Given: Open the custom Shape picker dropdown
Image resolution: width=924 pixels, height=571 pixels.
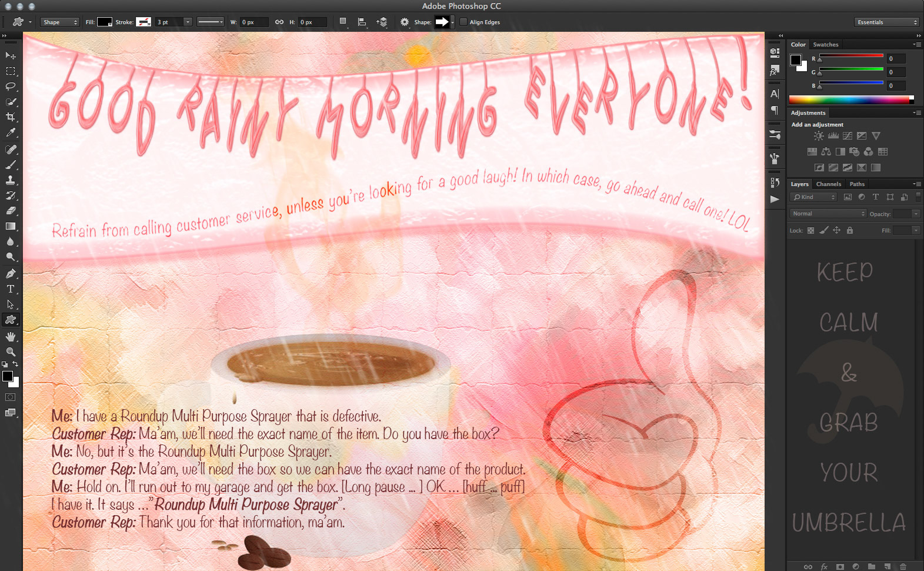Looking at the screenshot, I should pos(452,22).
